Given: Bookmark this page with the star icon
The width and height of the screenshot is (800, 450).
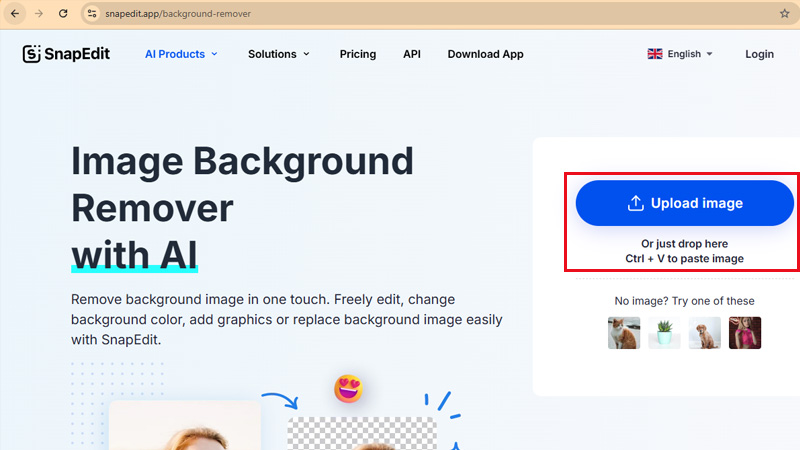Looking at the screenshot, I should (785, 14).
